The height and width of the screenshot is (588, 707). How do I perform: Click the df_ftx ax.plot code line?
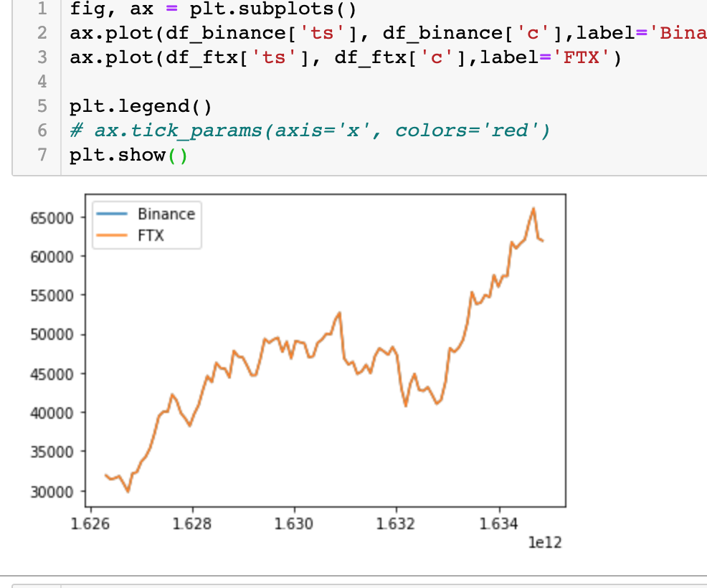(346, 57)
